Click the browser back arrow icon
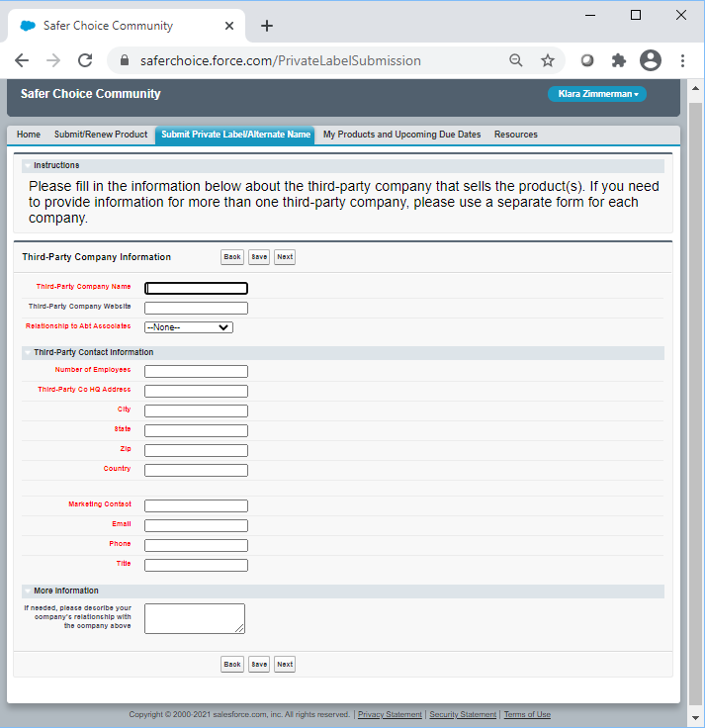Screen dimensions: 705x728 22,60
